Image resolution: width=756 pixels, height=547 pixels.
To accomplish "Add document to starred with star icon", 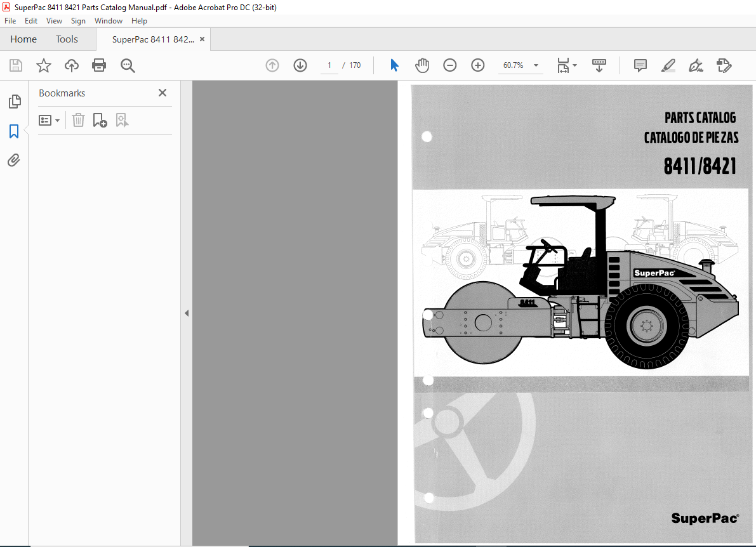I will coord(44,65).
